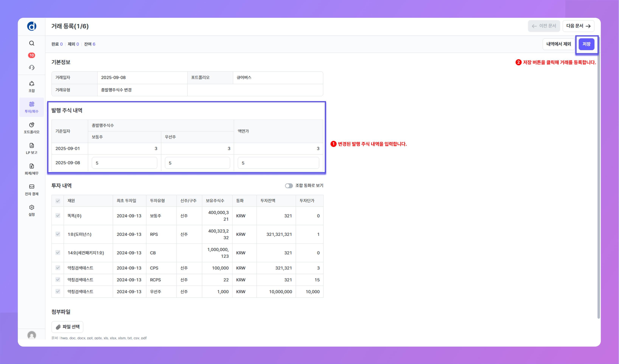The height and width of the screenshot is (364, 619).
Task: Toggle the select-all checkbox in 투자 내역 header
Action: [58, 201]
